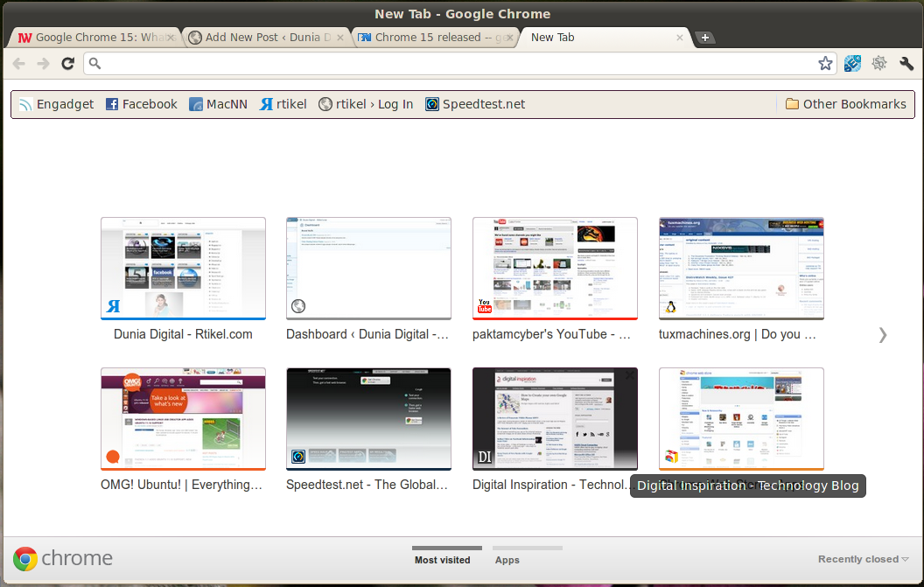Viewport: 924px width, 587px height.
Task: Open the Speedtest.net bookmark
Action: 475,104
